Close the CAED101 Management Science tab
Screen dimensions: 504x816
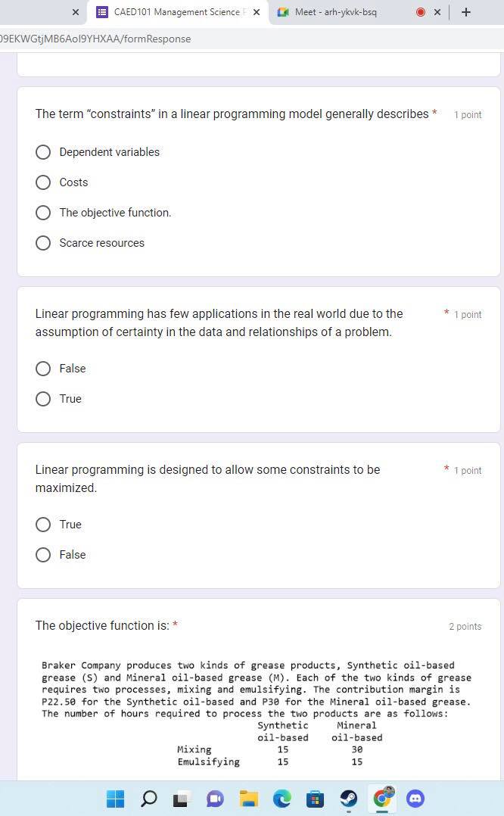coord(257,12)
